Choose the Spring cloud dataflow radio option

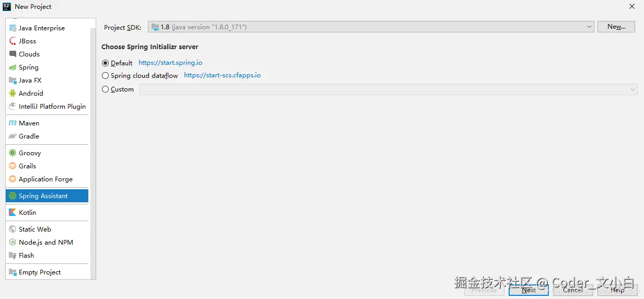(106, 76)
